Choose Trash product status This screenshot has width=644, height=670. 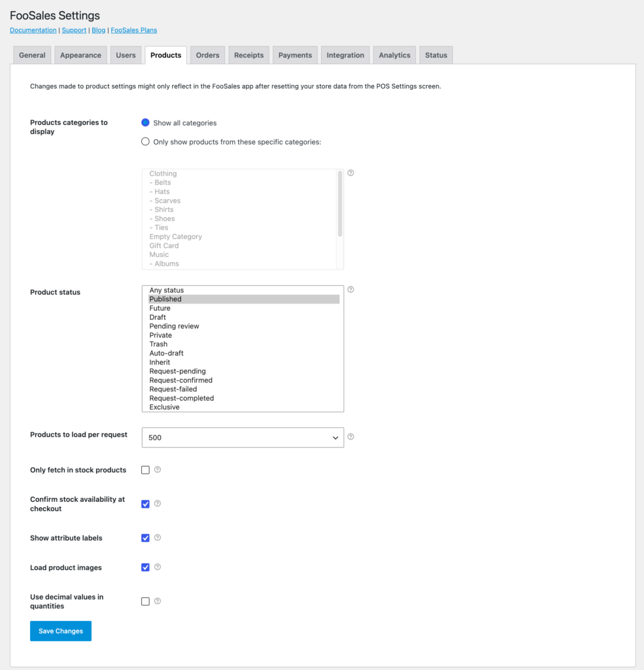pos(244,344)
